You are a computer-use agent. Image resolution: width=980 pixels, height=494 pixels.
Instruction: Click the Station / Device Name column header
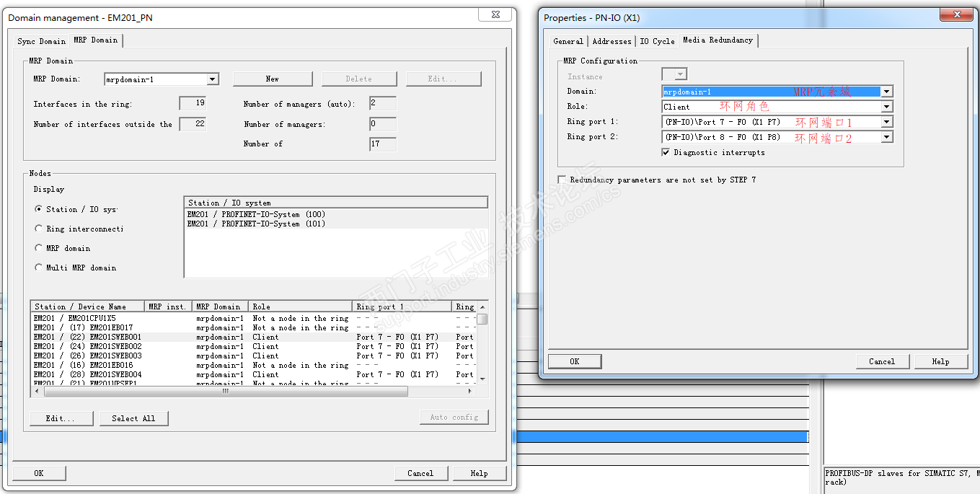pyautogui.click(x=88, y=306)
